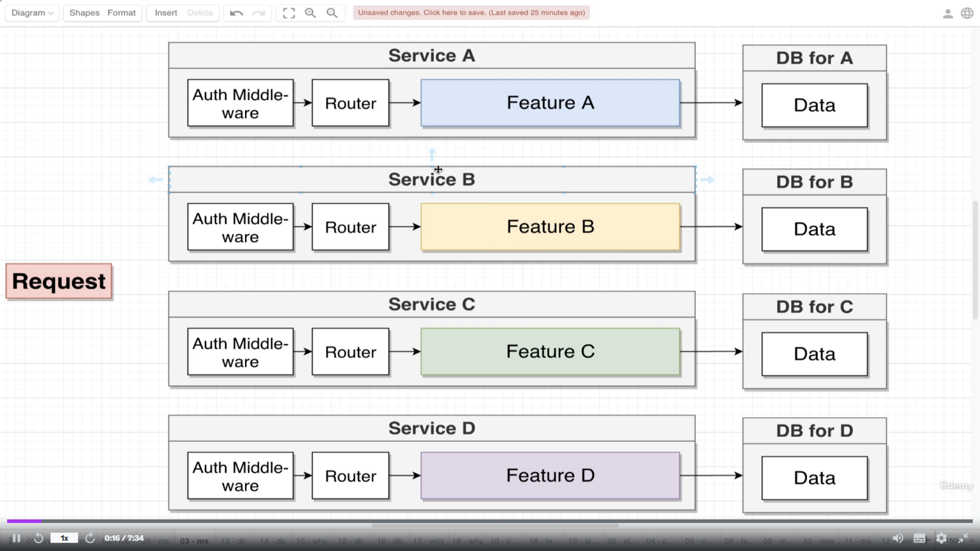Image resolution: width=980 pixels, height=551 pixels.
Task: Click the zoom out magnifier icon
Action: tap(332, 13)
